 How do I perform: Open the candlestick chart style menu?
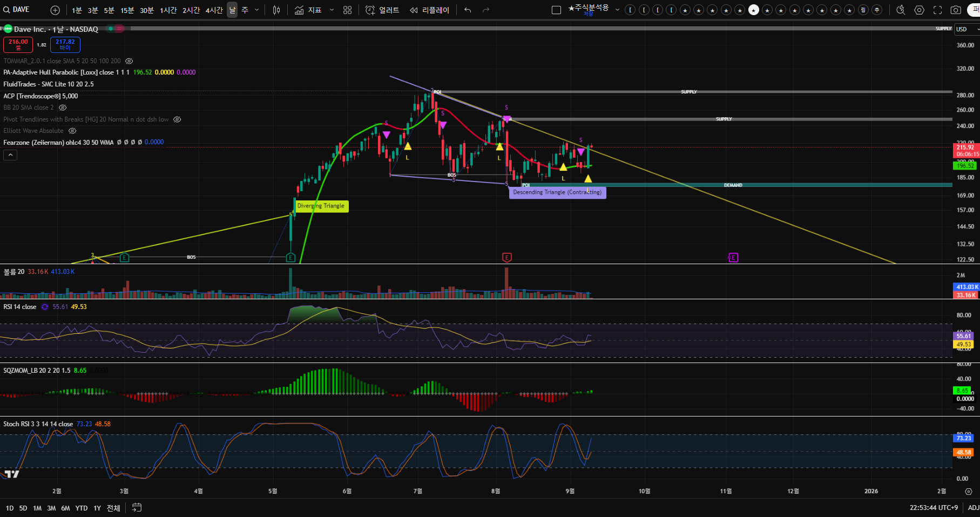(x=276, y=10)
